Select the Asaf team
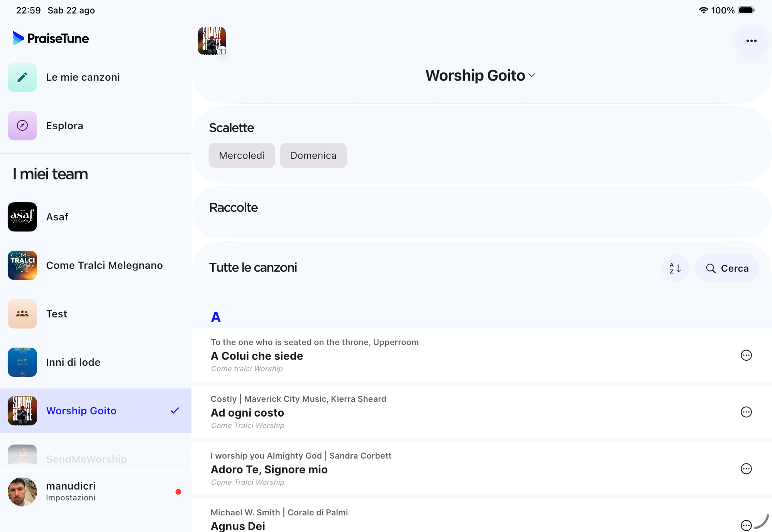Viewport: 772px width, 532px height. [x=57, y=217]
